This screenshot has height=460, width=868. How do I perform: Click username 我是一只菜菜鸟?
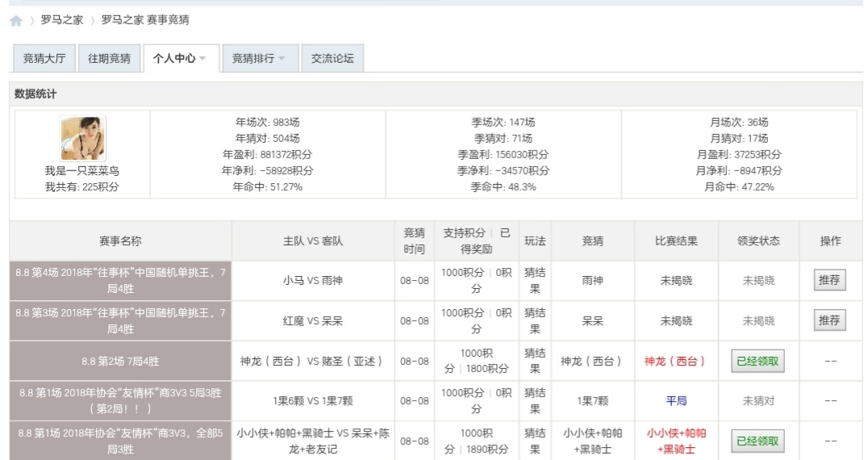point(82,171)
